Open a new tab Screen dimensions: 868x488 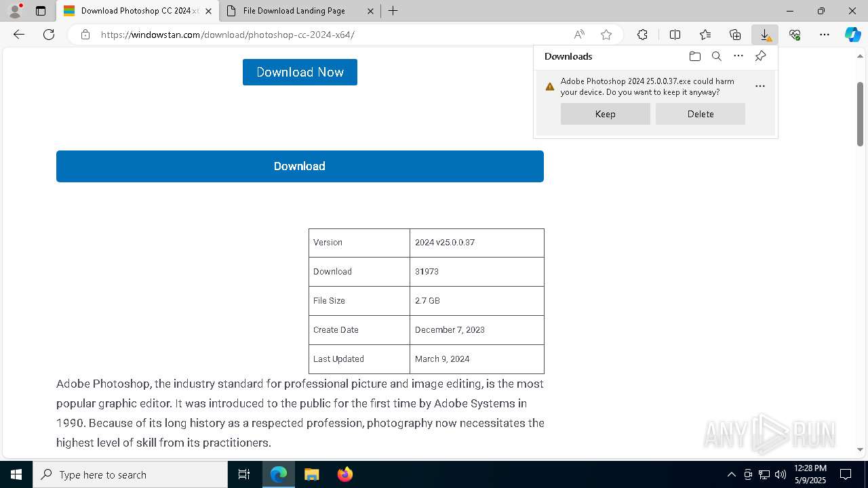[x=393, y=11]
